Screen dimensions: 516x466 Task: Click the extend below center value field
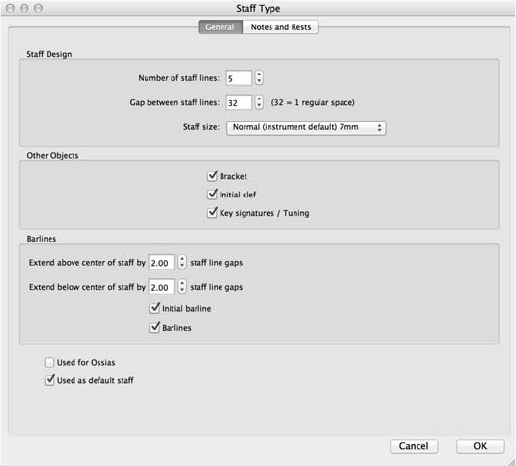click(162, 287)
